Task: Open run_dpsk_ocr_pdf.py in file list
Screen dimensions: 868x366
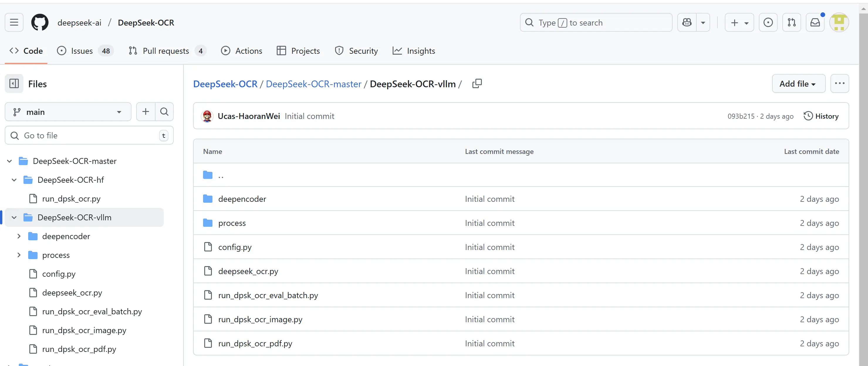Action: click(x=255, y=343)
